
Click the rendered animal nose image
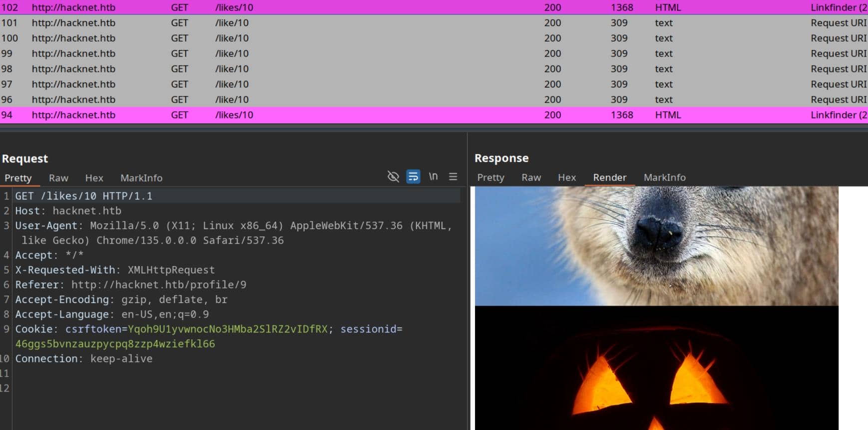[x=656, y=246]
